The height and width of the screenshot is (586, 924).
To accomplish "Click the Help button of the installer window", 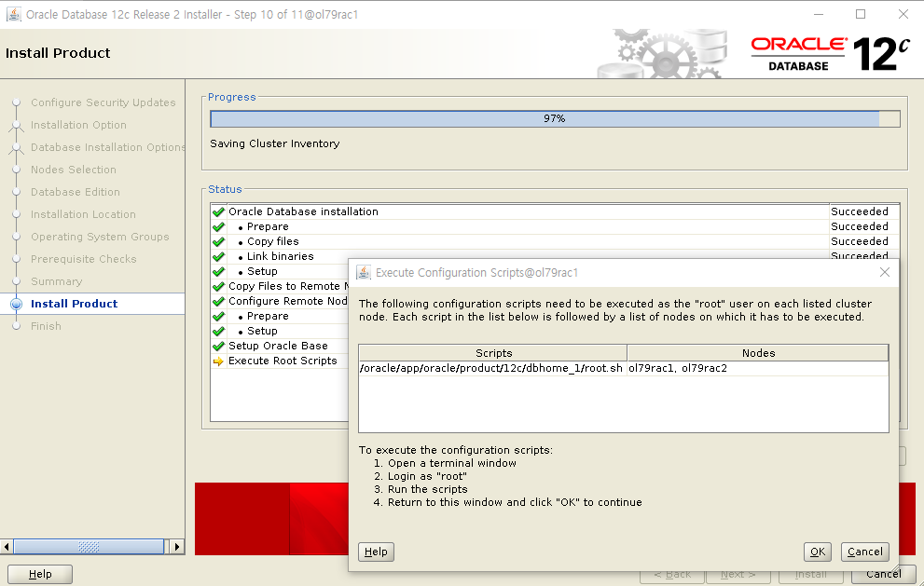I will click(40, 574).
